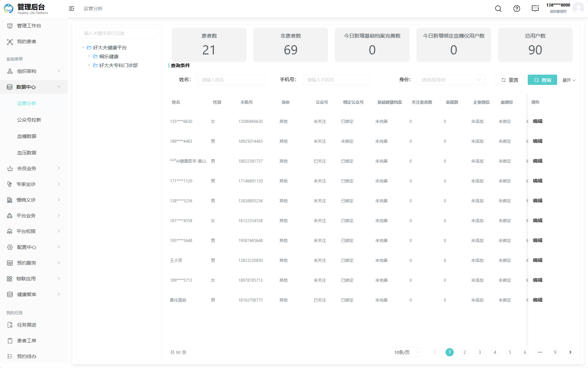Click 编辑 for row 135****6630
This screenshot has height=368, width=588.
click(x=538, y=121)
